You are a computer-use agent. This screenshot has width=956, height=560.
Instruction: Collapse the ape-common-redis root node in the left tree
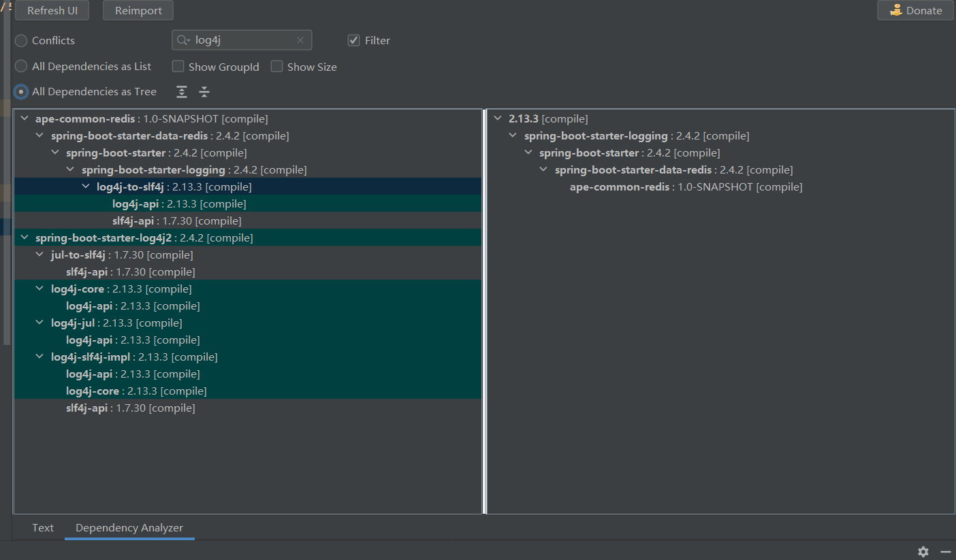coord(25,118)
